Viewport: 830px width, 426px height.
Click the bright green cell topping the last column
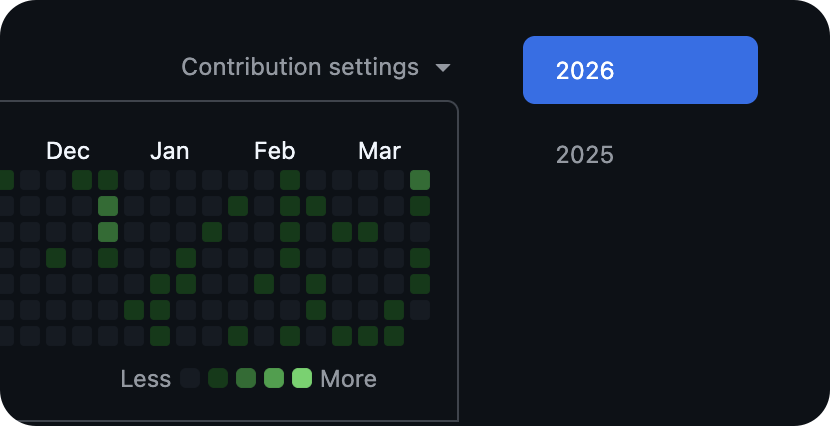[420, 180]
